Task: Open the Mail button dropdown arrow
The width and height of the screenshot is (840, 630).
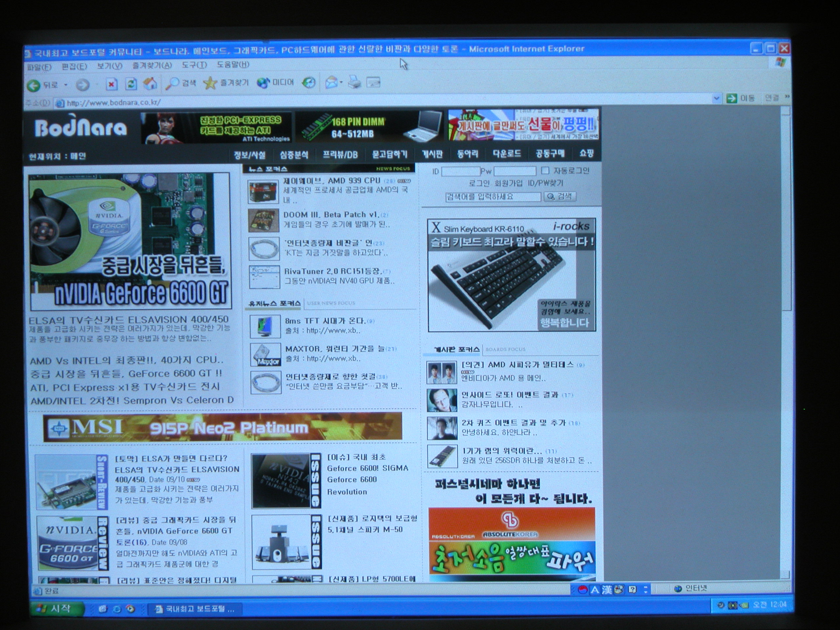Action: [341, 82]
